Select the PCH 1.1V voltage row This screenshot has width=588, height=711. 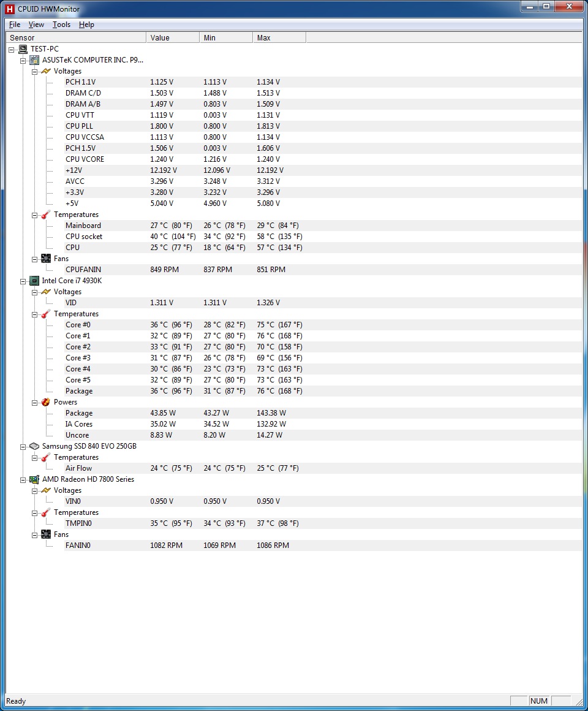(323, 82)
